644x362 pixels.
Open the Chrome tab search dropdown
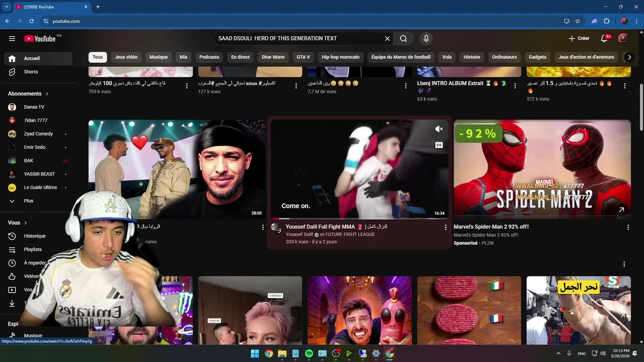[7, 7]
